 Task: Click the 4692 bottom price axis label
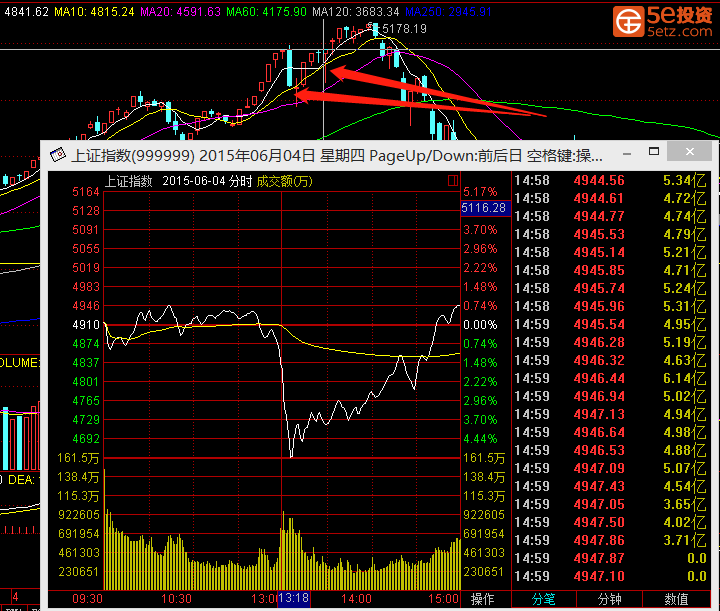point(86,439)
